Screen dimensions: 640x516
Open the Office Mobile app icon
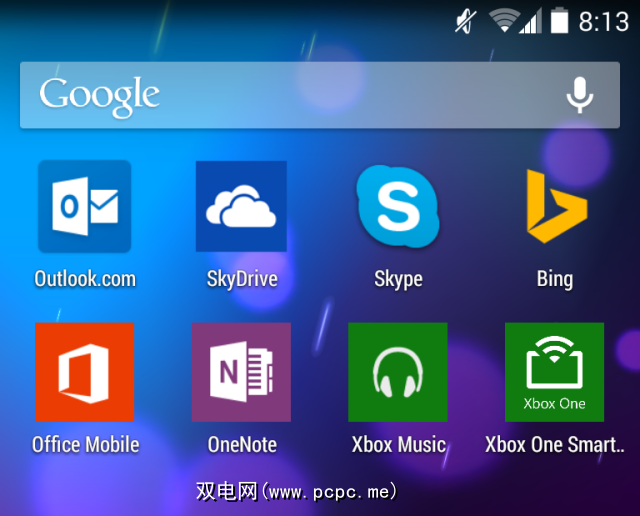tap(84, 372)
